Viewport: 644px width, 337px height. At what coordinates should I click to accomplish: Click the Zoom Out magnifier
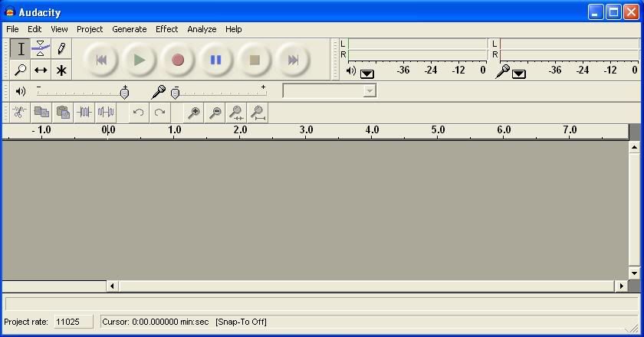click(x=215, y=112)
